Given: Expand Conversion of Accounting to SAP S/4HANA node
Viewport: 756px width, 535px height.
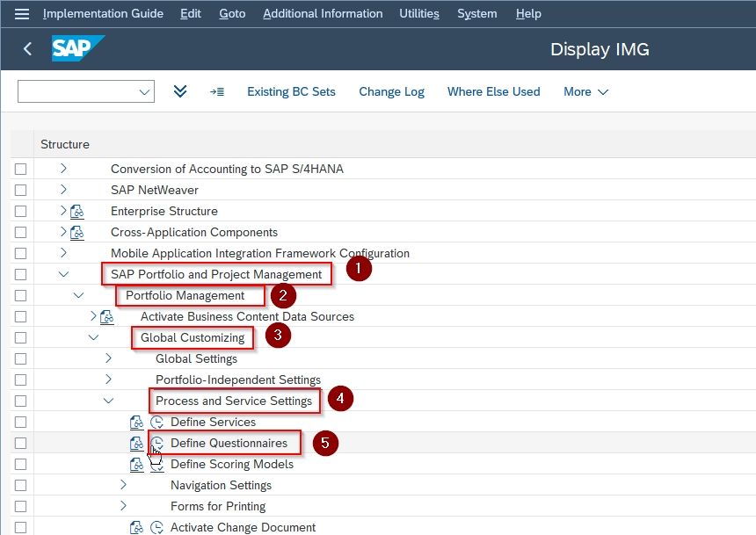Looking at the screenshot, I should [x=63, y=168].
